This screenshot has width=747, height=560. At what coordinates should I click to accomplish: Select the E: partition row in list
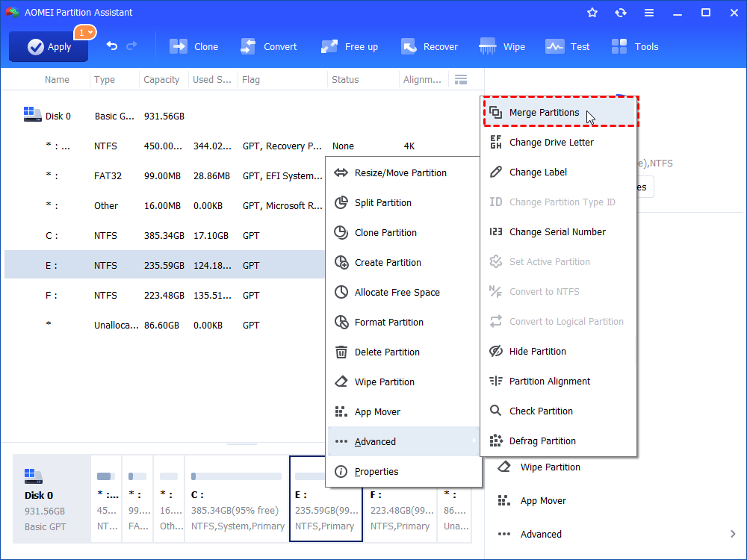164,264
